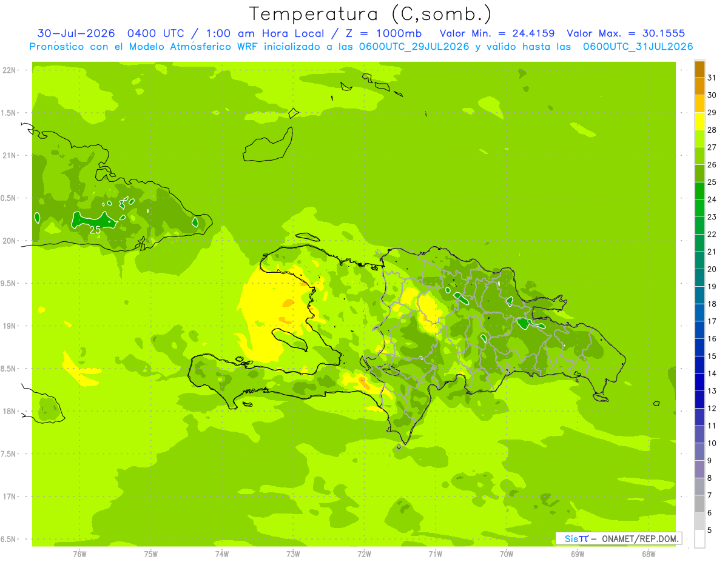
Task: Click the '72W' longitude label
Action: 364,554
